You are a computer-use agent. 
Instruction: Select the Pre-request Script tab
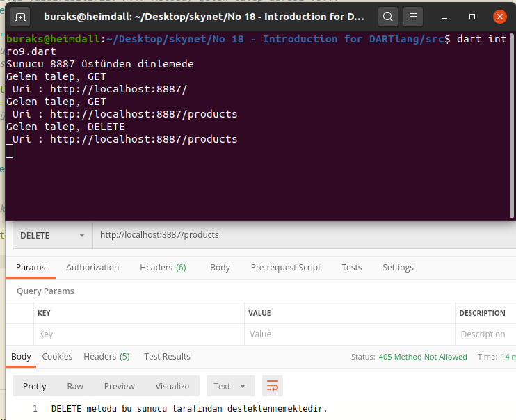[x=286, y=267]
